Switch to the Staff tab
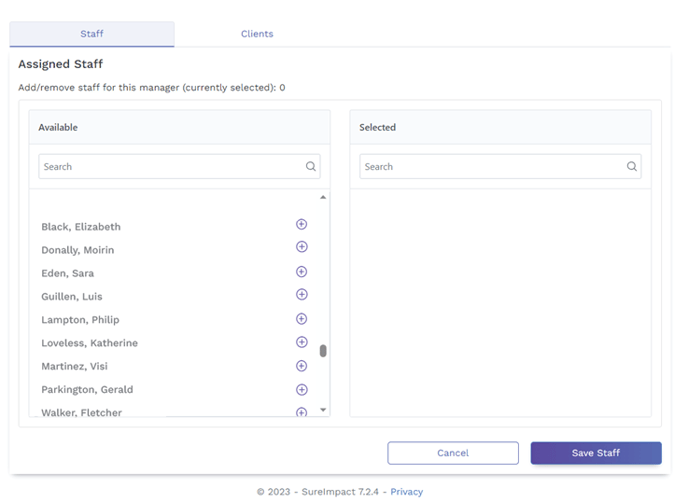 pyautogui.click(x=92, y=34)
